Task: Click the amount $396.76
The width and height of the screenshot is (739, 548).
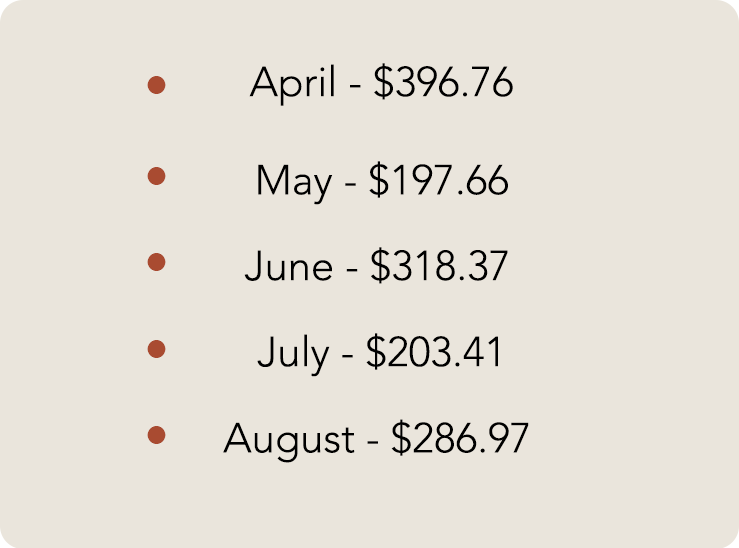Action: pos(443,82)
